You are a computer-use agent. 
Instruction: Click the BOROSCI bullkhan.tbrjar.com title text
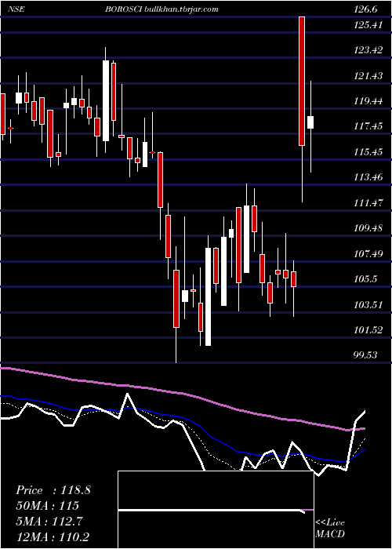[162, 9]
